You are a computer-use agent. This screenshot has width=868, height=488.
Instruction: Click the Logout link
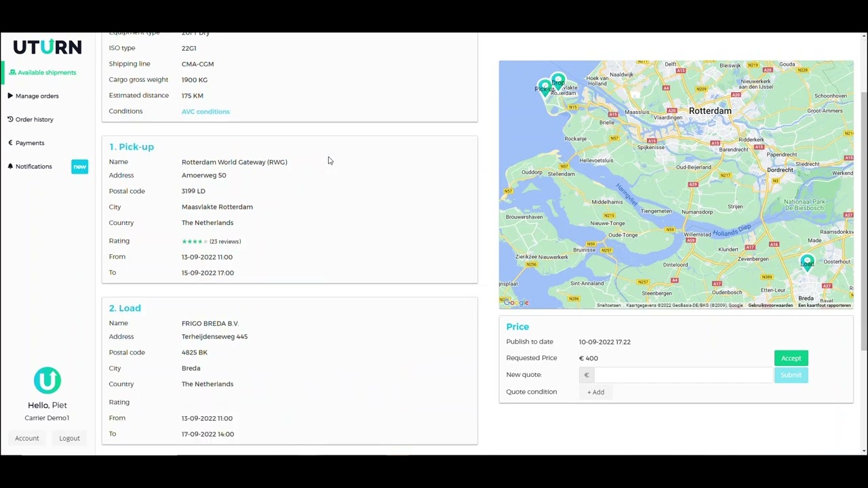click(69, 439)
